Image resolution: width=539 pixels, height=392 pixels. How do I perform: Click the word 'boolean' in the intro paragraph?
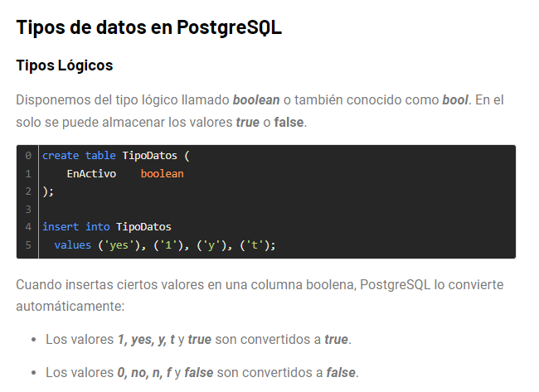pyautogui.click(x=256, y=100)
